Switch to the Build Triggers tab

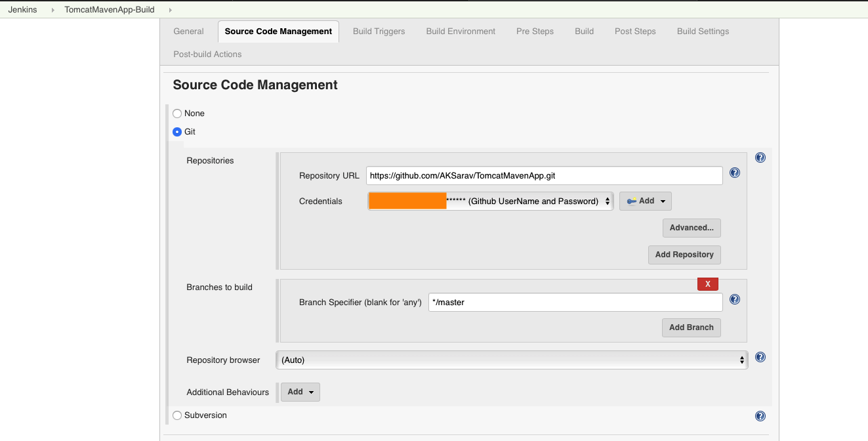click(x=379, y=31)
